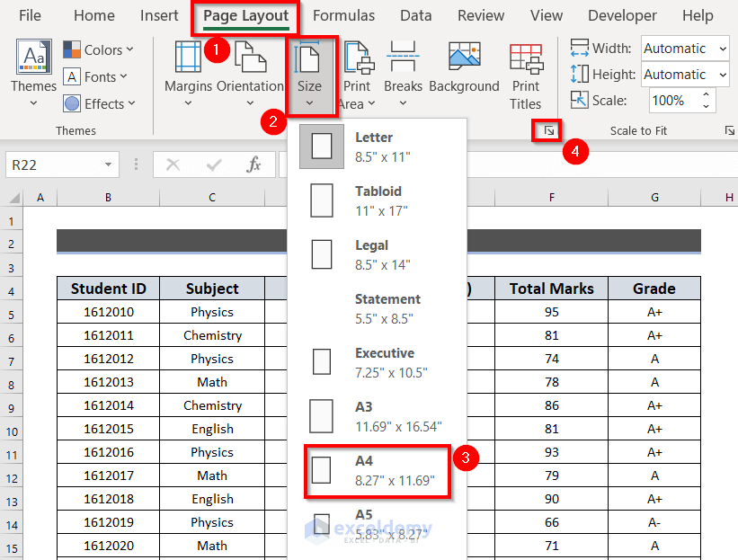
Task: Select column C header
Action: click(x=212, y=197)
